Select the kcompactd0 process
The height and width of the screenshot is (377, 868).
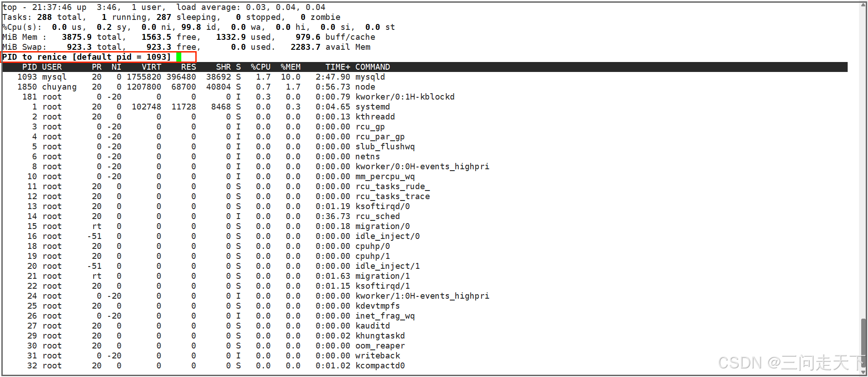pos(380,366)
